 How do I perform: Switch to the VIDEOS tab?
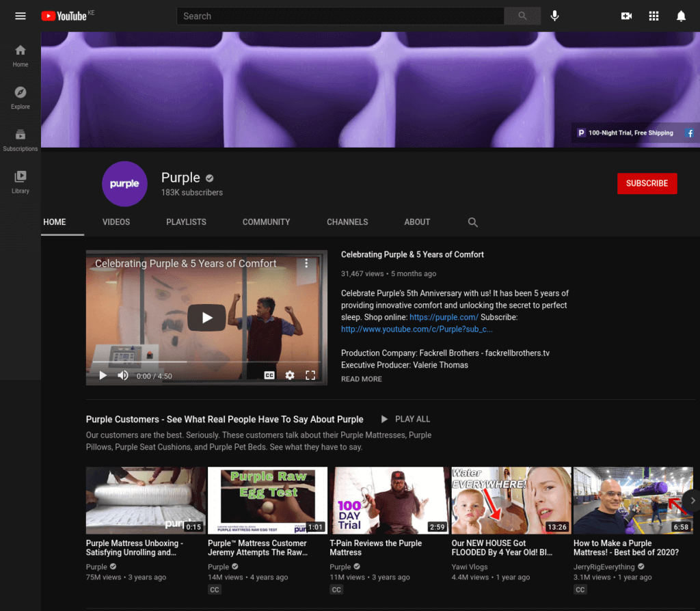coord(116,222)
